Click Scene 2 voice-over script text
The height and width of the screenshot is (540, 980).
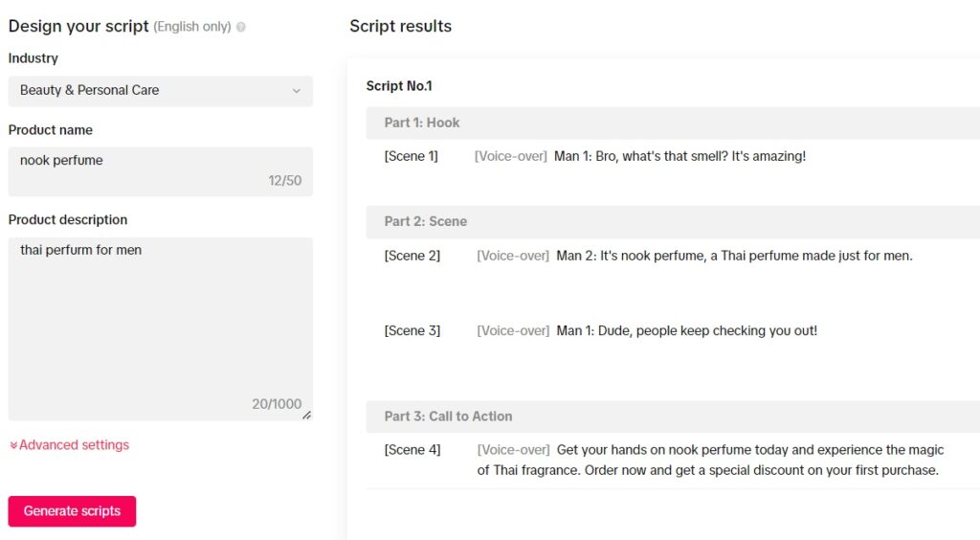(x=734, y=256)
